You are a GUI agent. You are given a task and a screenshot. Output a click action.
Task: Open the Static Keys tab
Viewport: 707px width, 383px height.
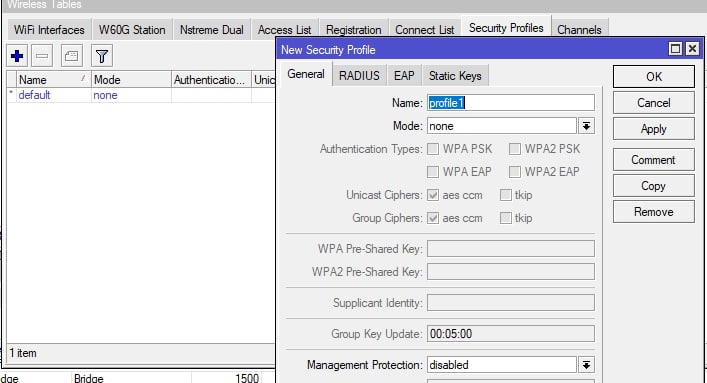[x=455, y=76]
